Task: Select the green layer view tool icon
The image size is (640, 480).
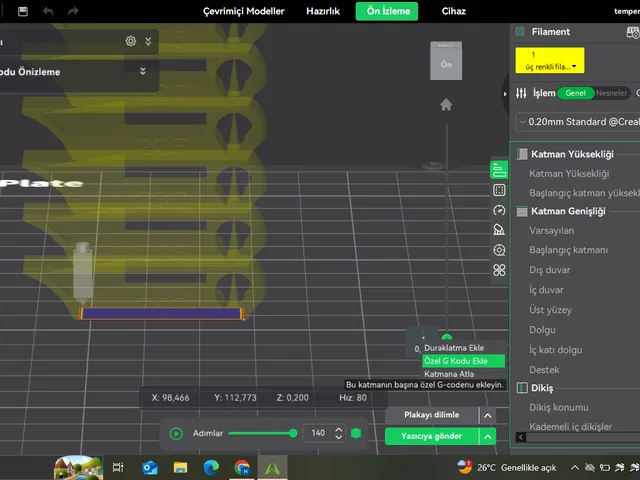Action: point(499,170)
